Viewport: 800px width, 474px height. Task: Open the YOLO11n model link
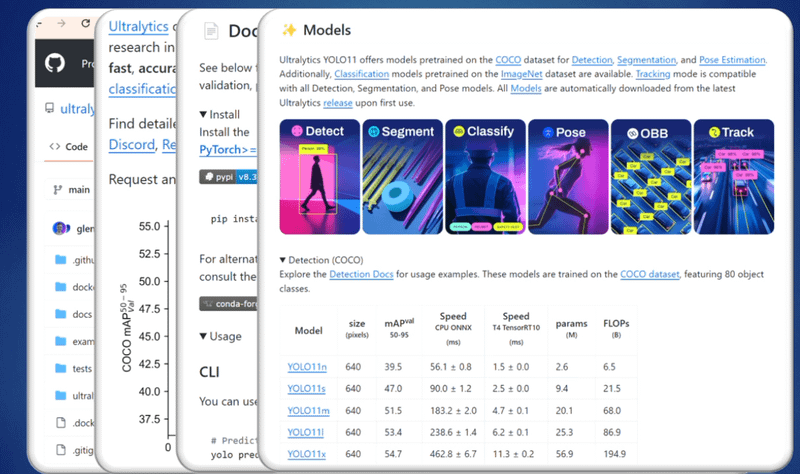[x=306, y=367]
